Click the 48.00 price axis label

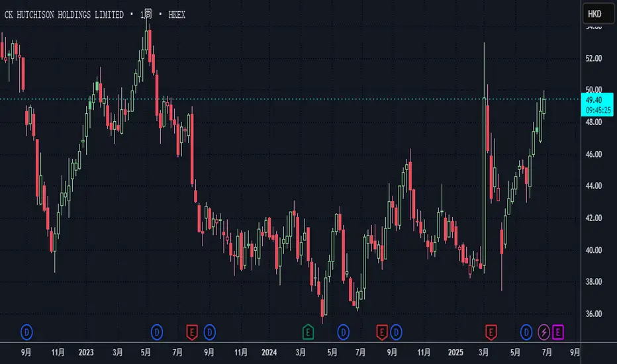(593, 122)
